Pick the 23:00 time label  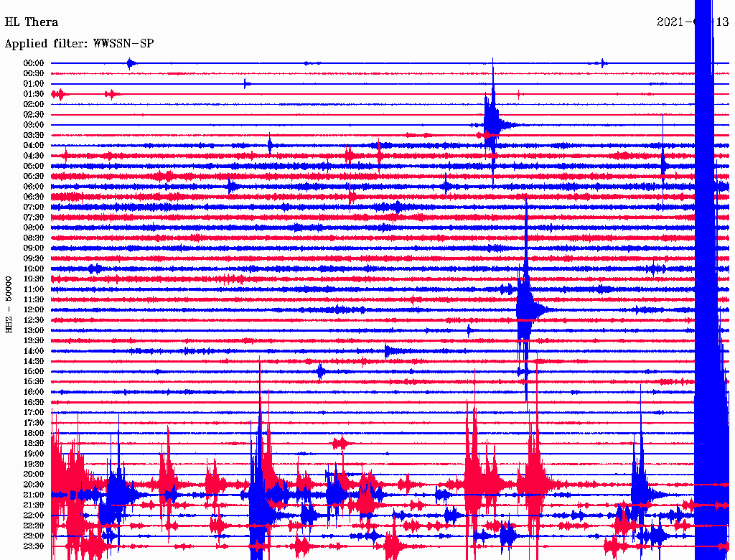coord(34,536)
